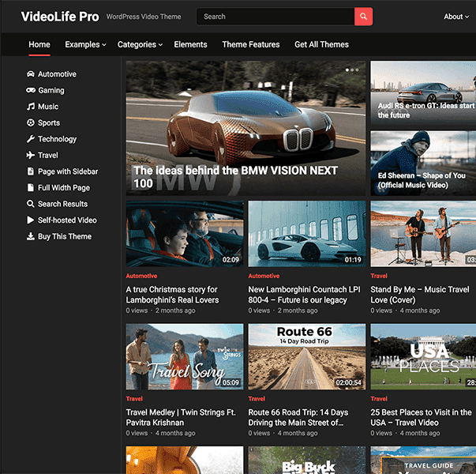Expand the Examples menu
Screen dimensions: 476x474
click(85, 45)
